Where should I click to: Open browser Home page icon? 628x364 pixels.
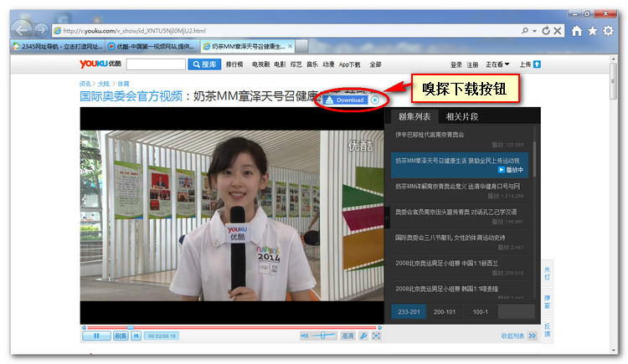[577, 31]
